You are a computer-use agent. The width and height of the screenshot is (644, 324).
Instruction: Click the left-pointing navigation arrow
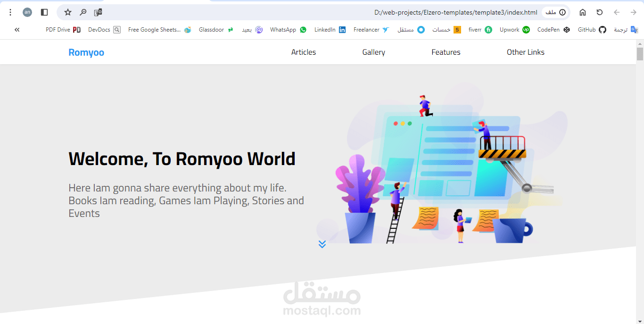coord(617,12)
